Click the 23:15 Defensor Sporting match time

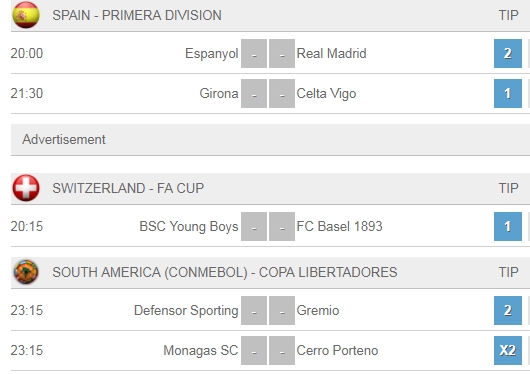27,310
